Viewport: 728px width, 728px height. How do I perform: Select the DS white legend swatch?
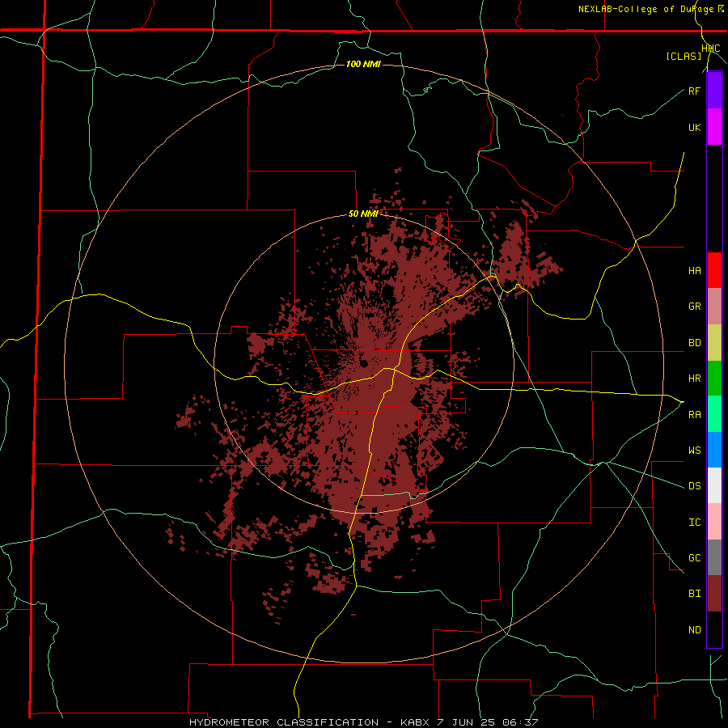tap(714, 485)
